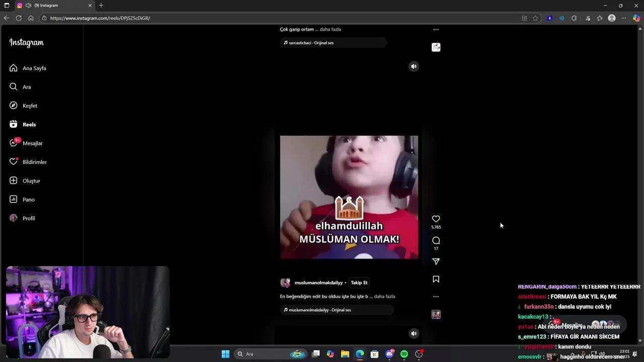
Task: Open Bildirimler notifications
Action: tap(28, 162)
